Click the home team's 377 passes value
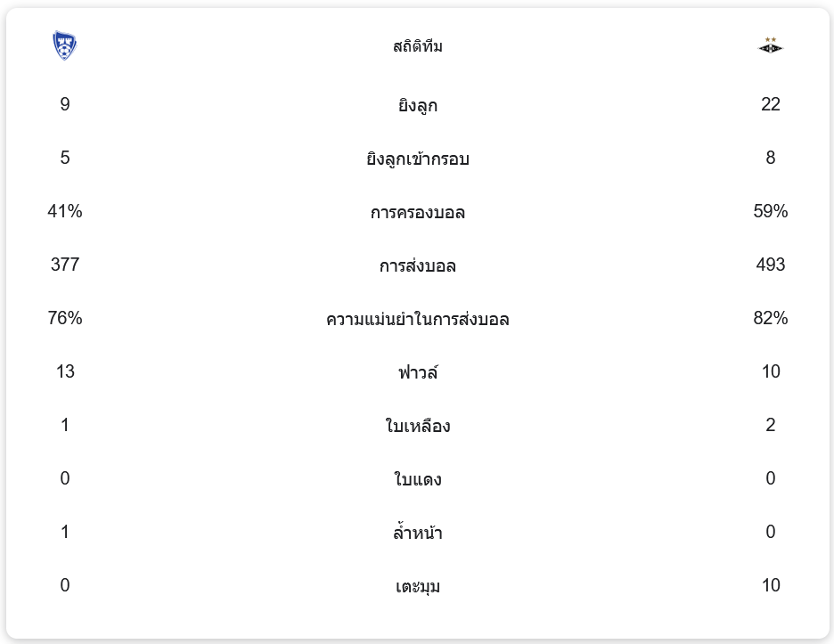 click(x=65, y=265)
